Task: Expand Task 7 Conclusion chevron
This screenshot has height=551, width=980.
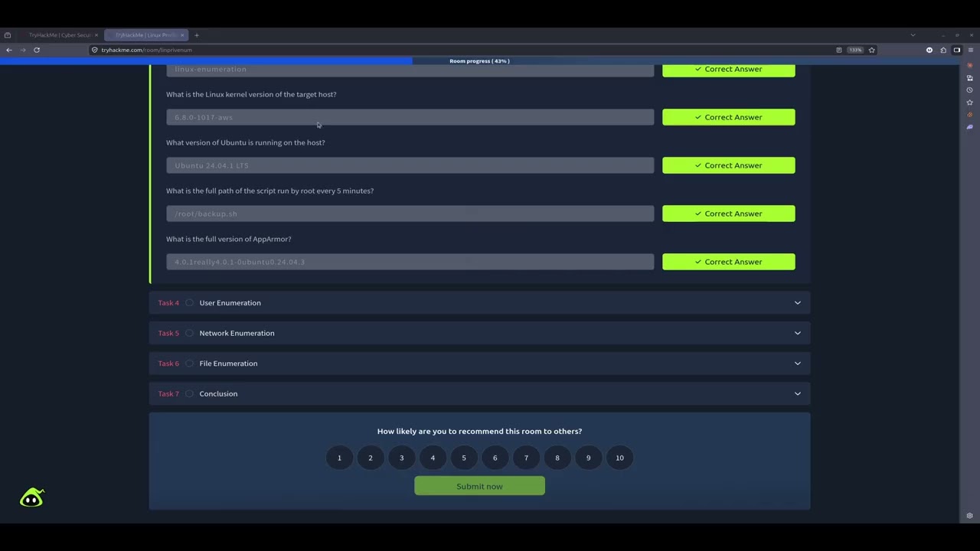Action: (x=797, y=394)
